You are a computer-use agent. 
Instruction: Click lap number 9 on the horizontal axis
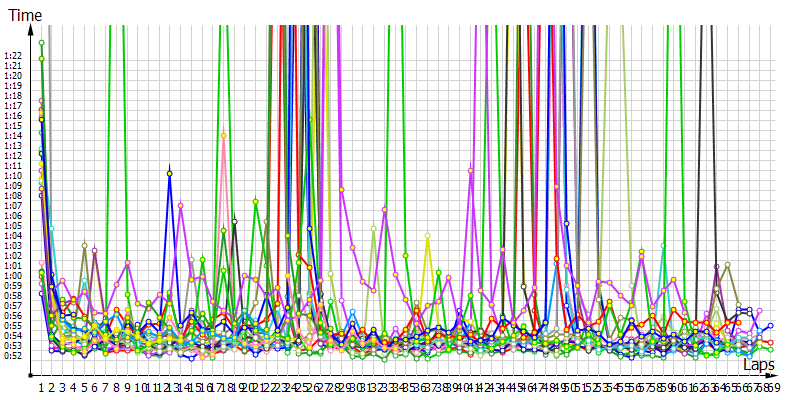[x=127, y=386]
